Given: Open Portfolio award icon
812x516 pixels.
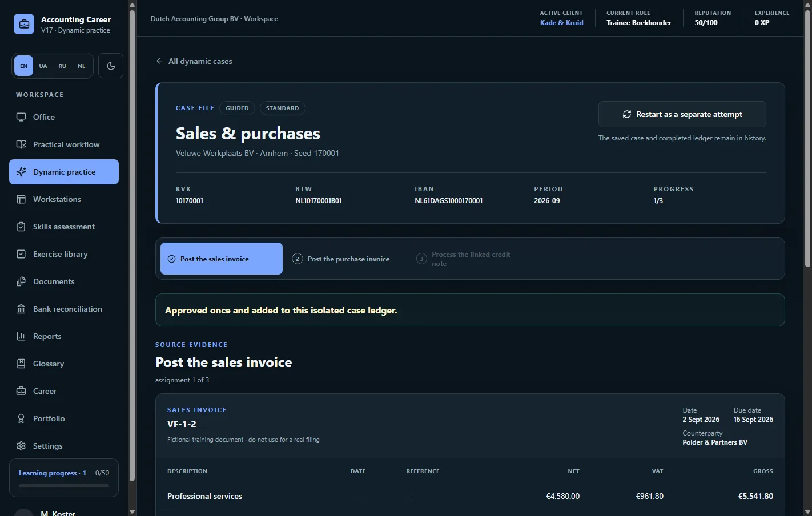Looking at the screenshot, I should [21, 418].
